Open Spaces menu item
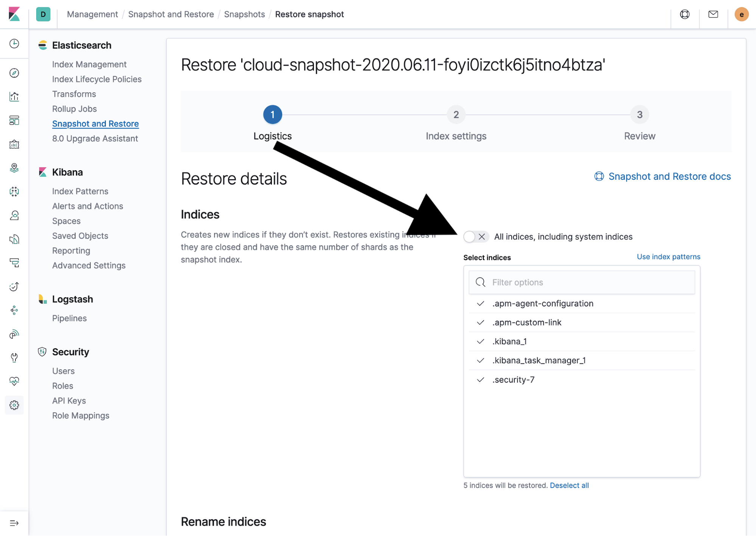This screenshot has width=756, height=536. coord(66,221)
